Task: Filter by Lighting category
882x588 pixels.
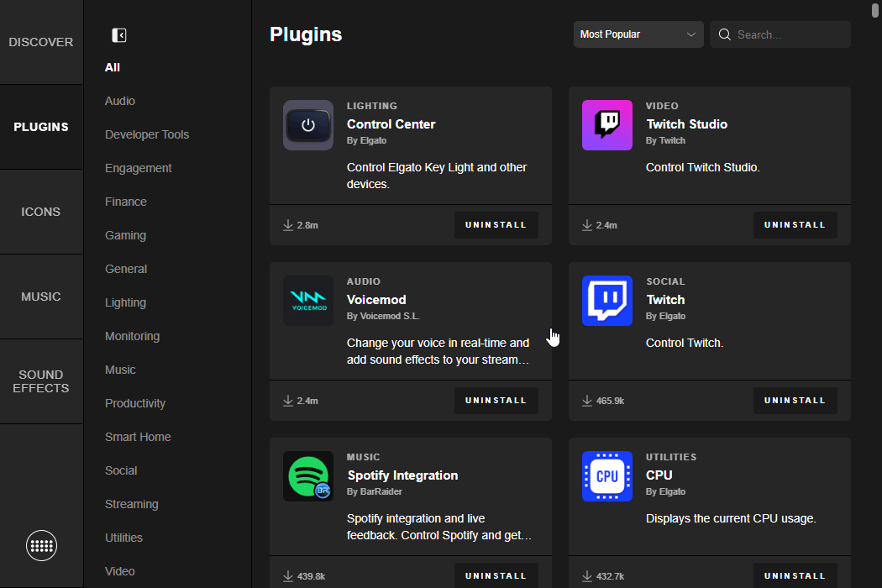Action: (x=125, y=302)
